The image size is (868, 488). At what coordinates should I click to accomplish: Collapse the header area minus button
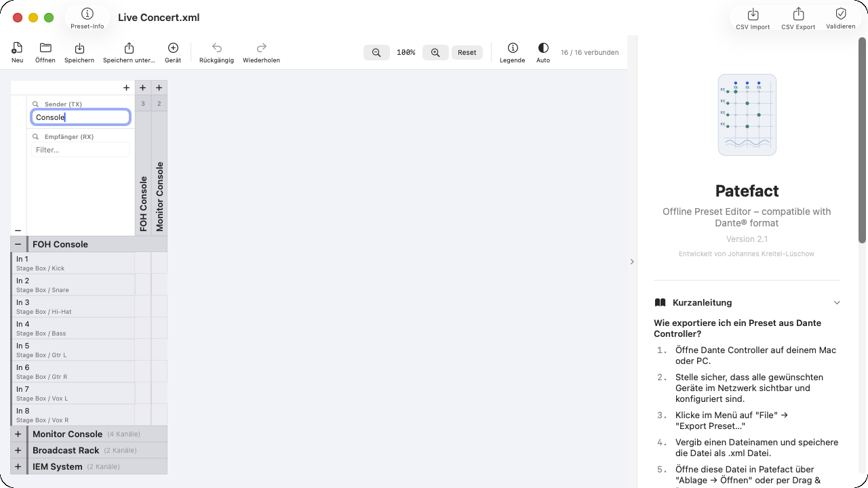(x=18, y=230)
